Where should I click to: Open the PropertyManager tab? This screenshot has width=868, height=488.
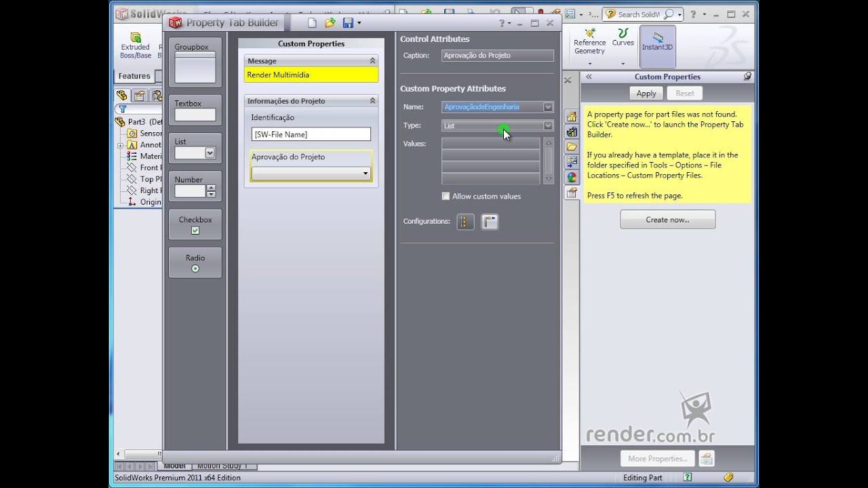tap(140, 96)
